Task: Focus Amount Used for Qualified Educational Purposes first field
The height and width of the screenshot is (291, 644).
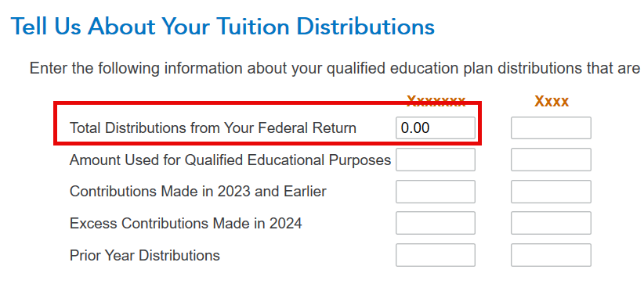Action: click(436, 160)
